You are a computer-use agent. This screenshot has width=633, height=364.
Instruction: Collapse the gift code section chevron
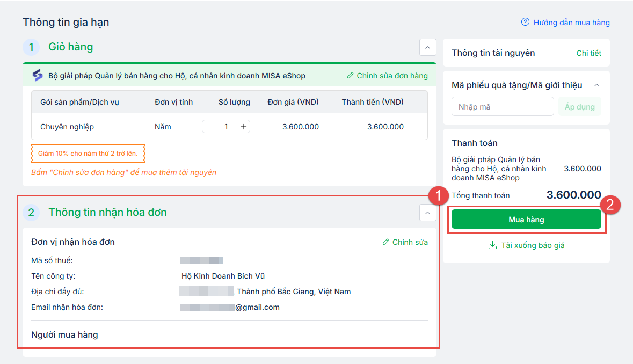596,85
